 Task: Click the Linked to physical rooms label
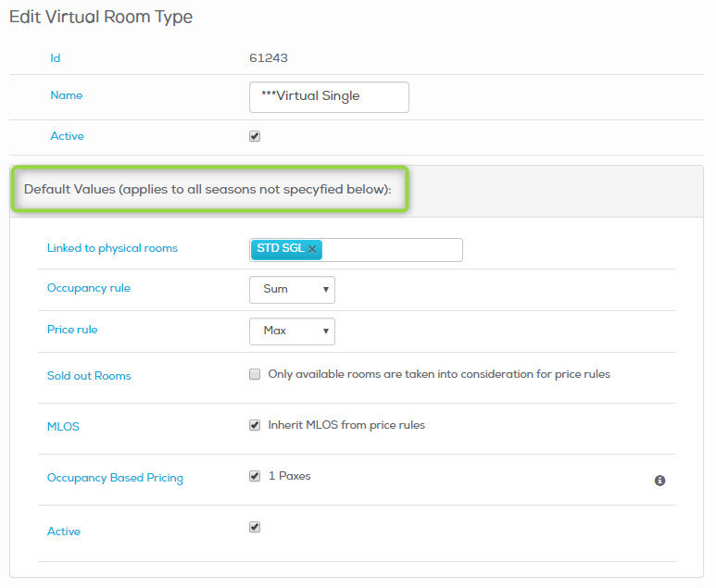pyautogui.click(x=112, y=248)
